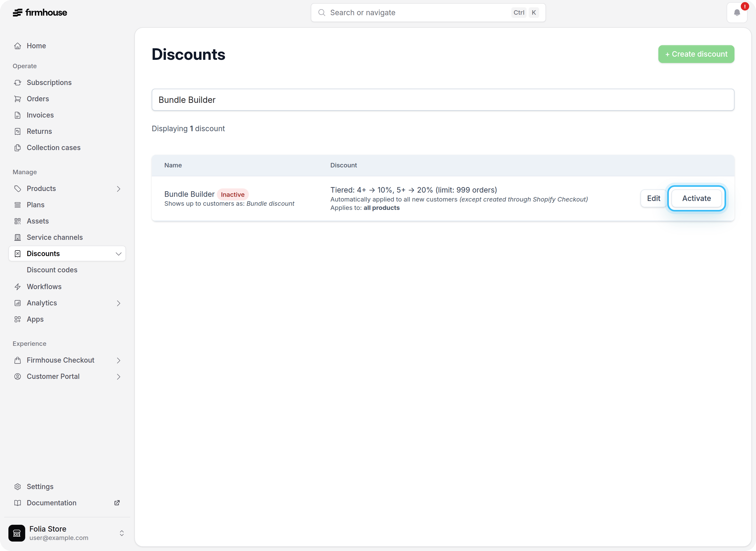Open the firmhouse logo home link
The height and width of the screenshot is (551, 756).
[x=40, y=13]
